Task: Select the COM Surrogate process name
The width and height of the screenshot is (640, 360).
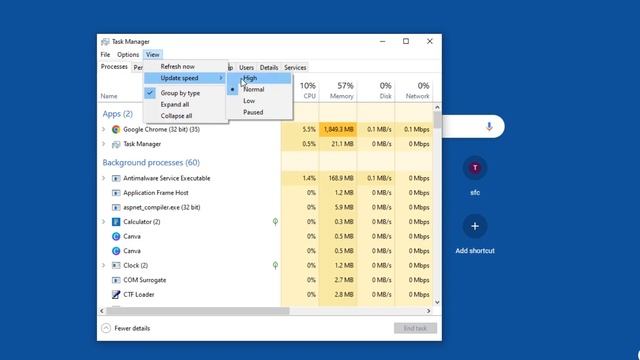Action: [144, 280]
